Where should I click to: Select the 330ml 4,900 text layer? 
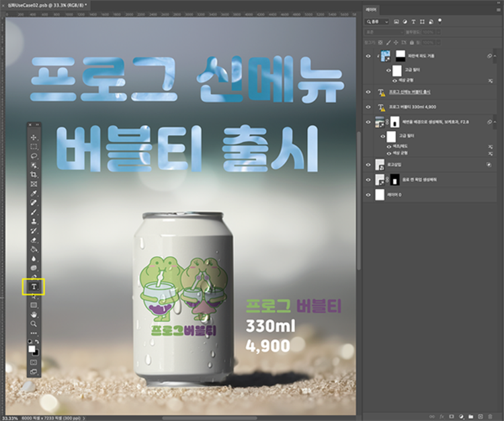tap(431, 107)
